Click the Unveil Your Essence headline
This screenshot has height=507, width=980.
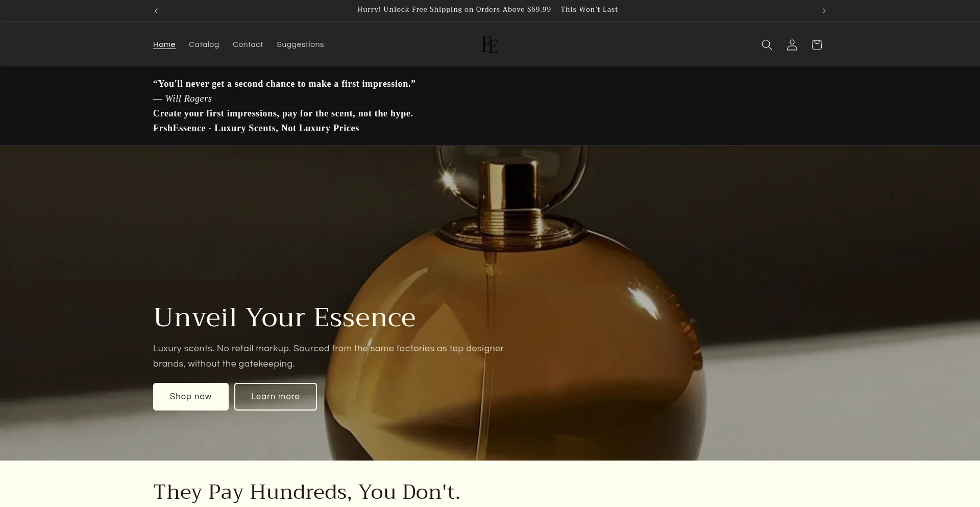284,318
